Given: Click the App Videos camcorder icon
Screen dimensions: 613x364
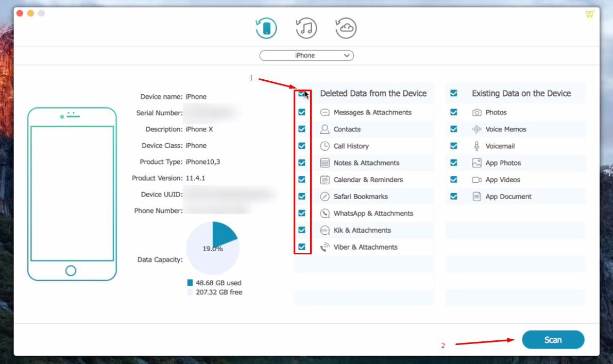Looking at the screenshot, I should point(476,180).
